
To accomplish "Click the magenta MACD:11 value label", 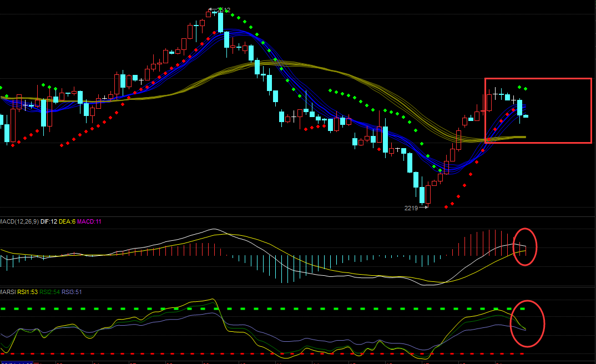I will (89, 221).
